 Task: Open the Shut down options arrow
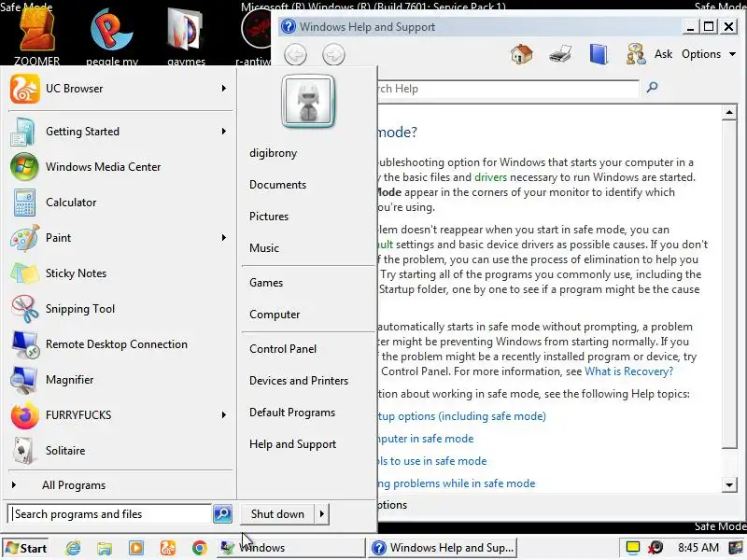click(322, 514)
